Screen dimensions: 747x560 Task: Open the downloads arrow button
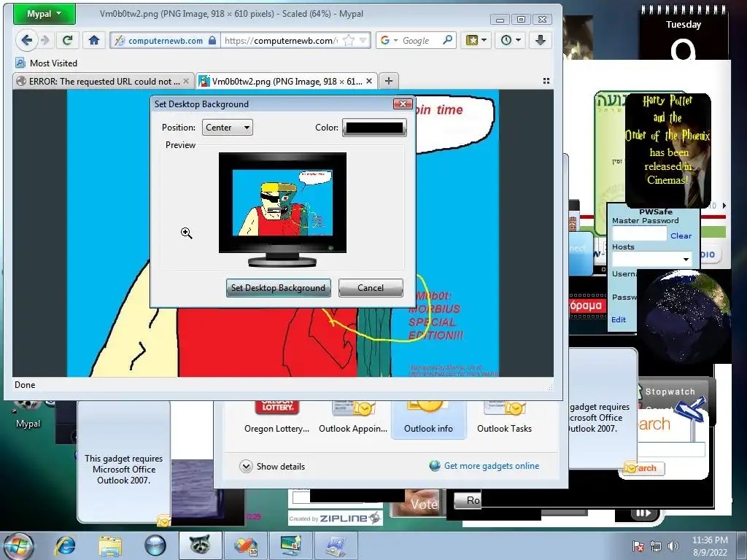tap(541, 41)
